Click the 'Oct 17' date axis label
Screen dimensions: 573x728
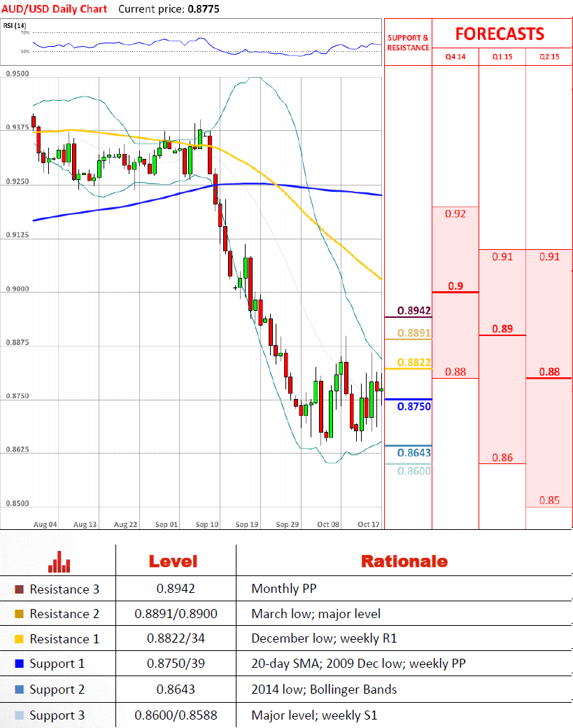click(369, 524)
